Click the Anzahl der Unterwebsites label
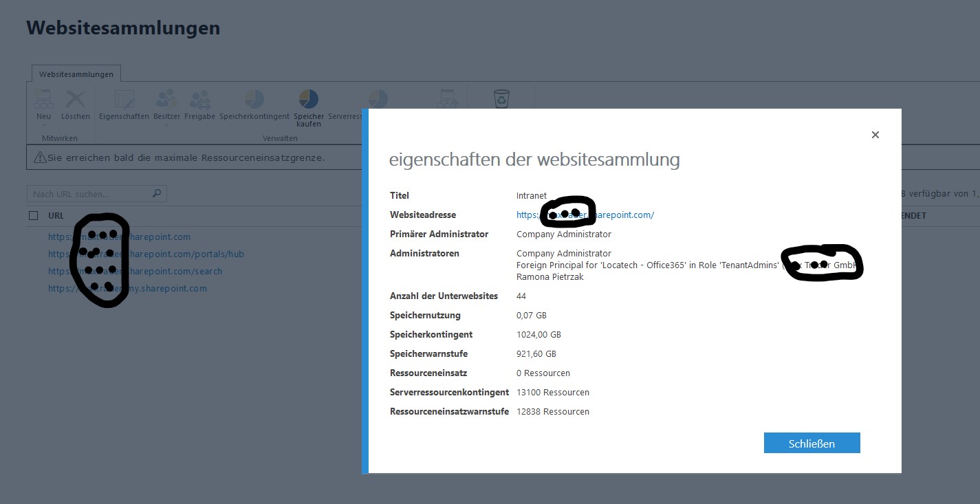 [444, 296]
